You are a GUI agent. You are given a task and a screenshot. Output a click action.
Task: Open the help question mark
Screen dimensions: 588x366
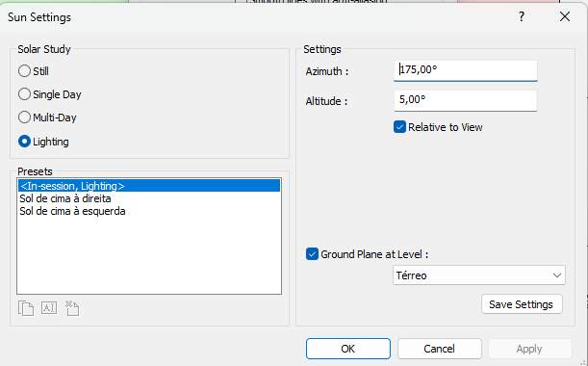[522, 16]
